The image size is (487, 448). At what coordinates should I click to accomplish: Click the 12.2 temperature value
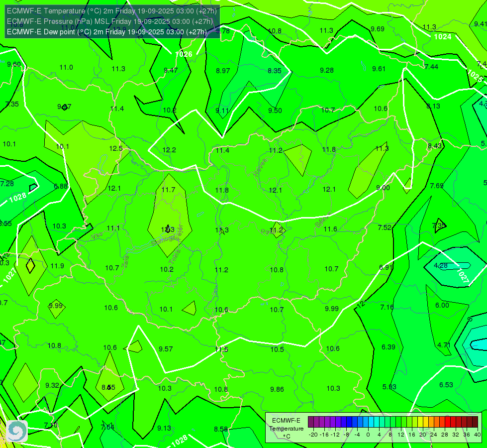click(x=169, y=150)
